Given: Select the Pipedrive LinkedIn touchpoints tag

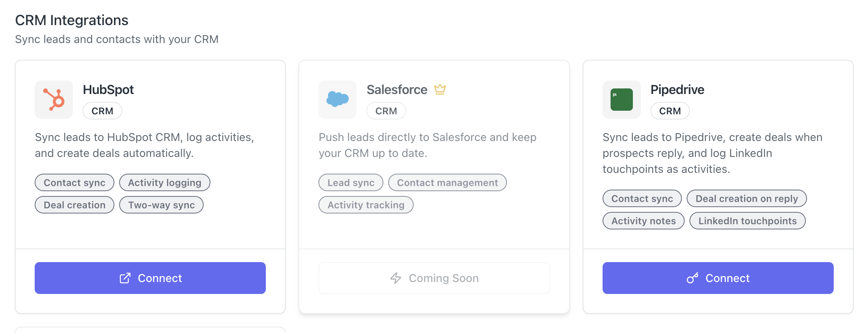Looking at the screenshot, I should (x=747, y=221).
